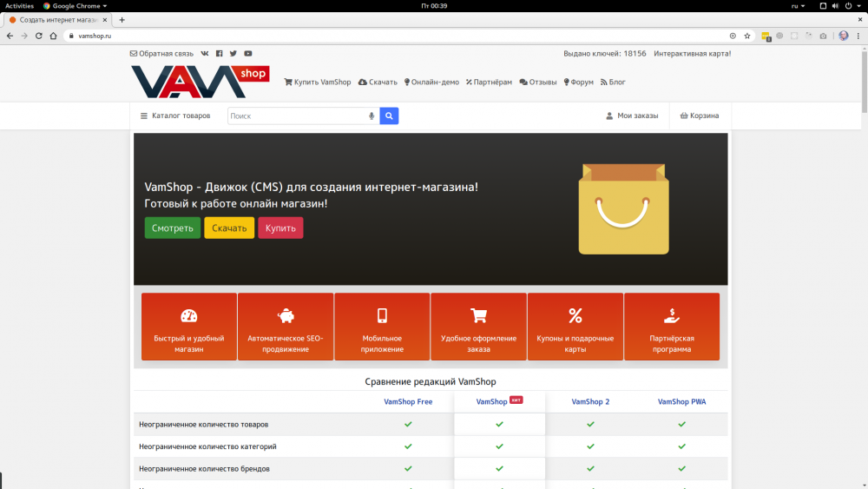Open the Автоматическое SEO-продвижение tile
The height and width of the screenshot is (489, 868).
[286, 327]
